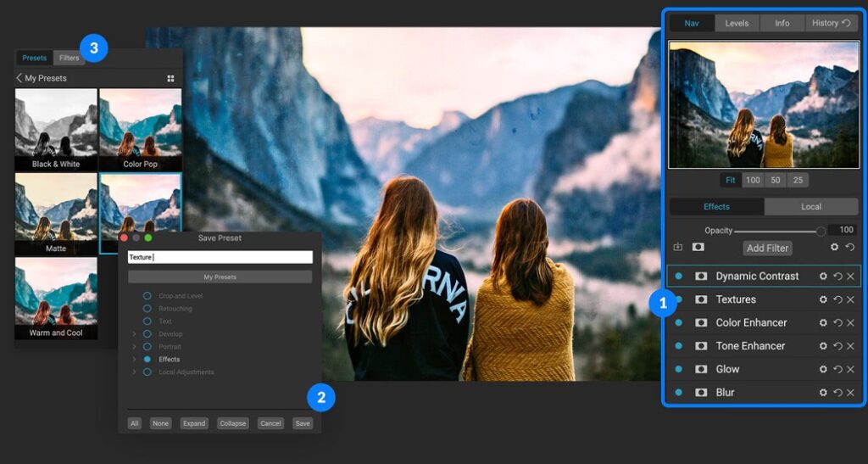Remove the Dynamic Contrast filter

(x=851, y=277)
